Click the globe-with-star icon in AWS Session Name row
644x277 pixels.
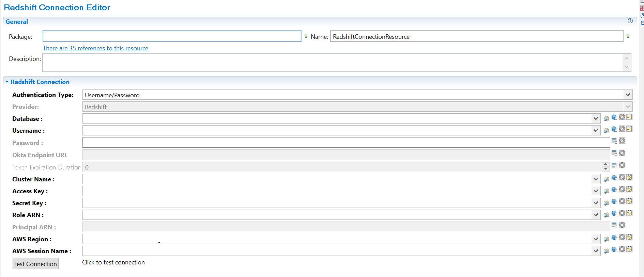606,251
